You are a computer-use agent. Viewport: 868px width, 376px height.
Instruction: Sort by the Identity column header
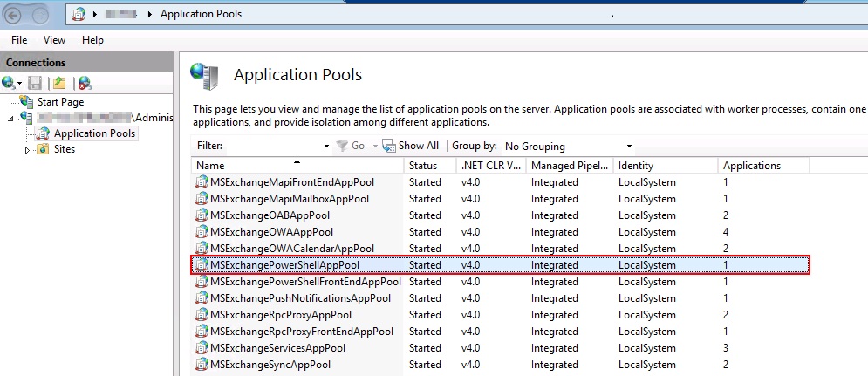666,166
